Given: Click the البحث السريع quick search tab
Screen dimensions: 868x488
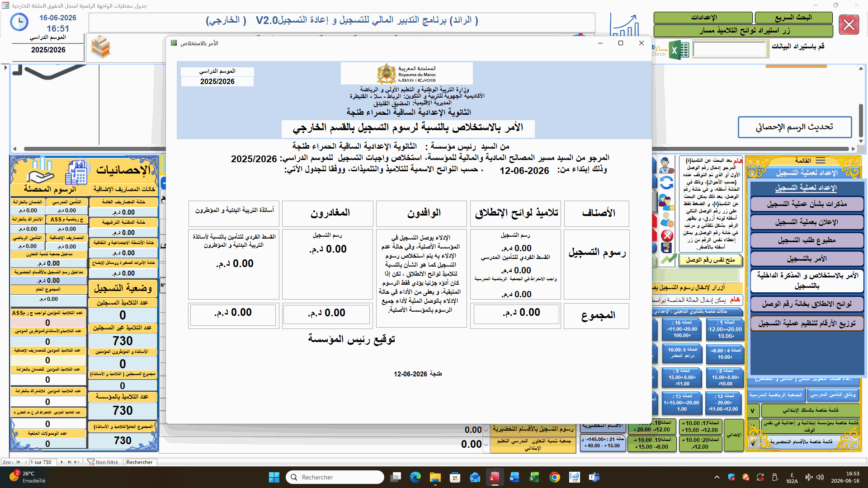Looking at the screenshot, I should [x=793, y=18].
